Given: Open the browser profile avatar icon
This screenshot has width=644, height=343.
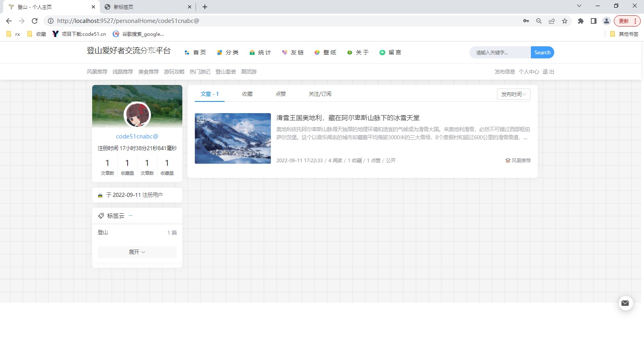Looking at the screenshot, I should [607, 21].
